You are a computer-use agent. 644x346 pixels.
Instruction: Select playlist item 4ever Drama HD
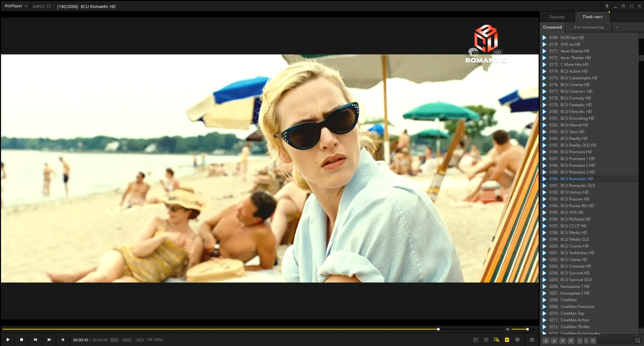tap(590, 51)
